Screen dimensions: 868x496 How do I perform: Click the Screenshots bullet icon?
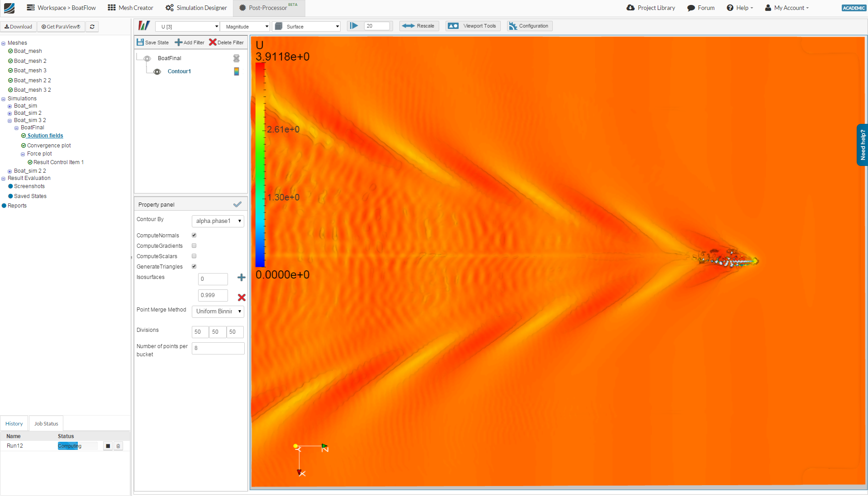point(10,186)
